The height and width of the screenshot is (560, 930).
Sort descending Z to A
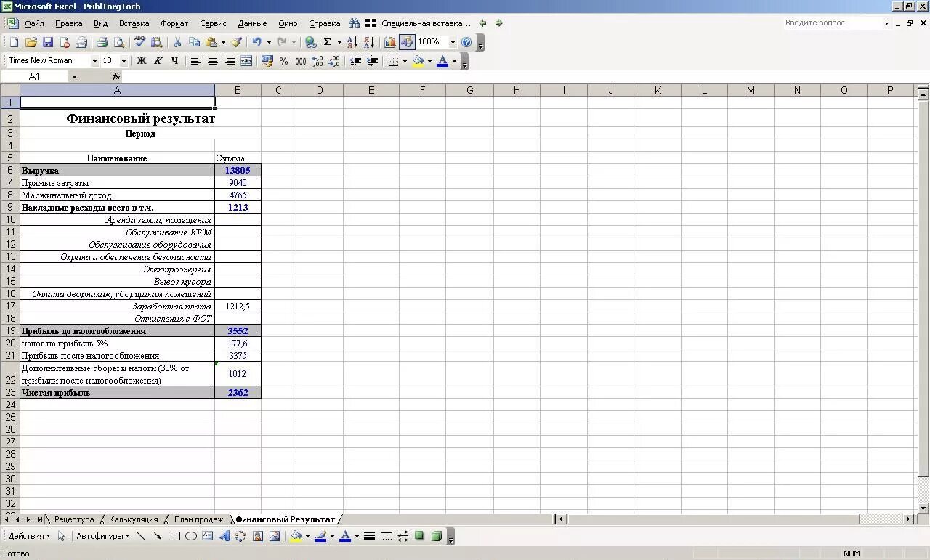pyautogui.click(x=369, y=42)
